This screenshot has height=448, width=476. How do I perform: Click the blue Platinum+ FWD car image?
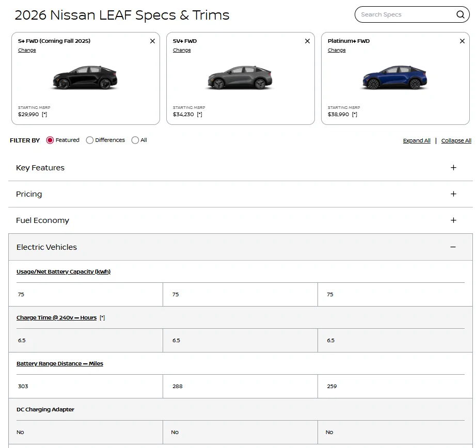394,76
